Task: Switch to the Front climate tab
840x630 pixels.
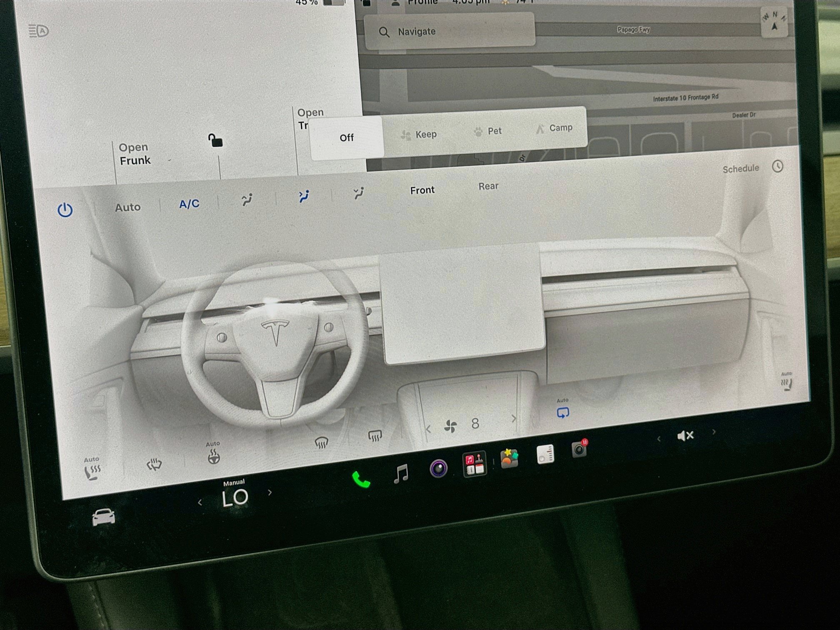Action: click(422, 190)
